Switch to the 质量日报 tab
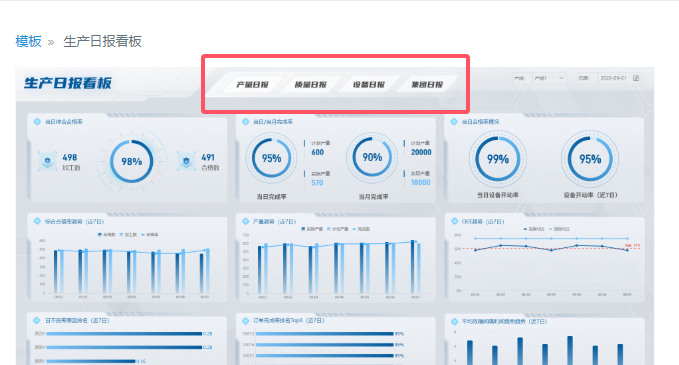Viewport: 679px width, 365px height. pyautogui.click(x=310, y=84)
